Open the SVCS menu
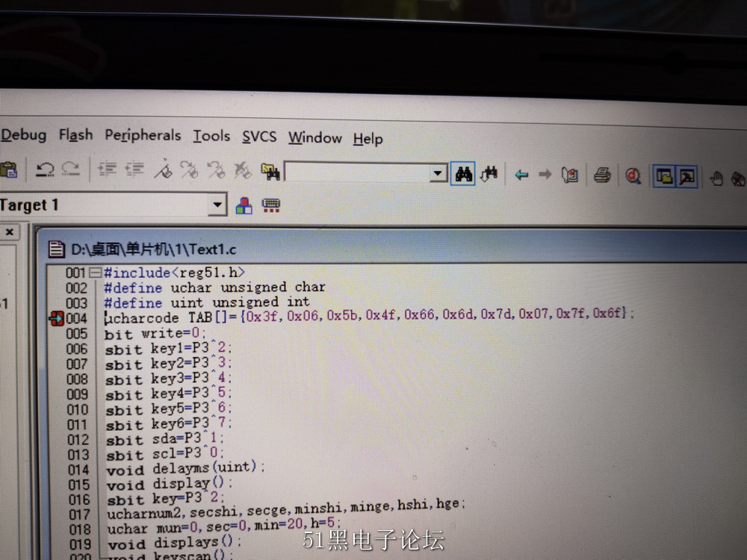Viewport: 747px width, 560px height. tap(259, 137)
